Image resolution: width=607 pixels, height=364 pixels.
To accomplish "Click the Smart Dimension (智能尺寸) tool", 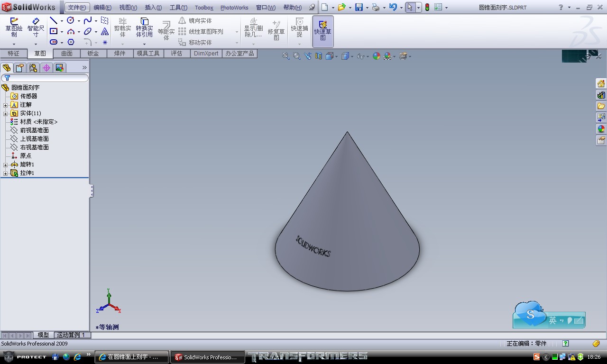I will pos(36,27).
